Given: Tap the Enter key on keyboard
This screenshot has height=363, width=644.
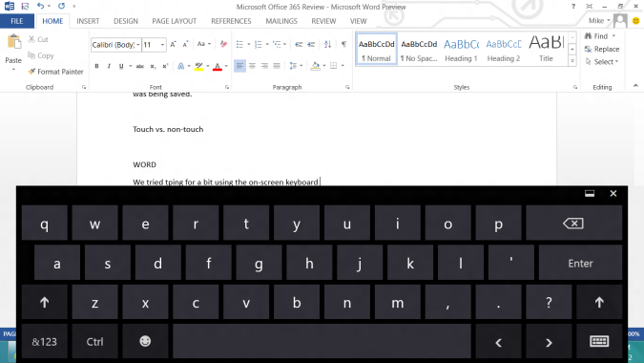Looking at the screenshot, I should pos(580,263).
